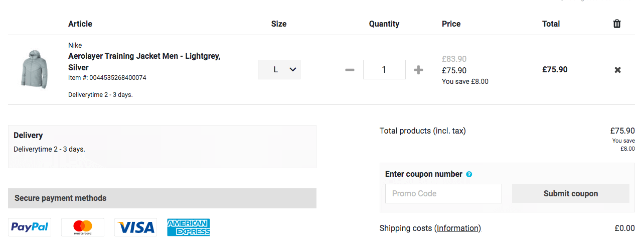Click the Secure payment methods header
Screen dimensions: 644x240
pos(162,198)
